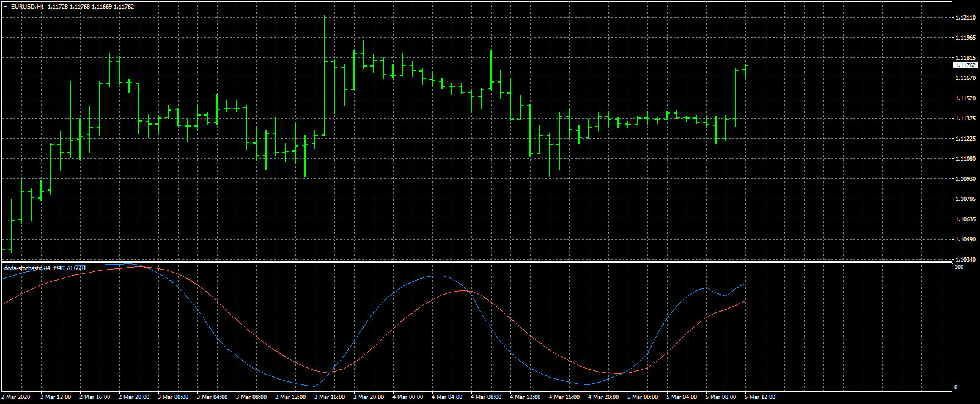Click the 1.11520 price axis label
Screen dimensions: 980x404
[x=965, y=98]
